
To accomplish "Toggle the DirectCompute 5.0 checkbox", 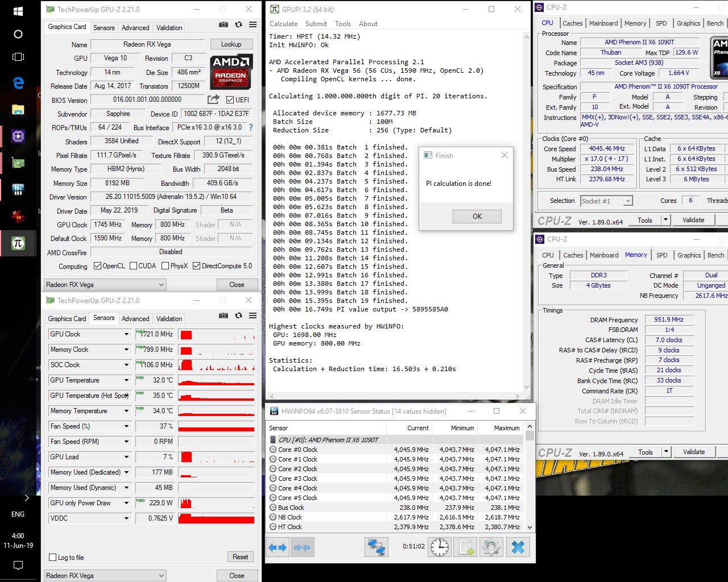I will pyautogui.click(x=196, y=266).
